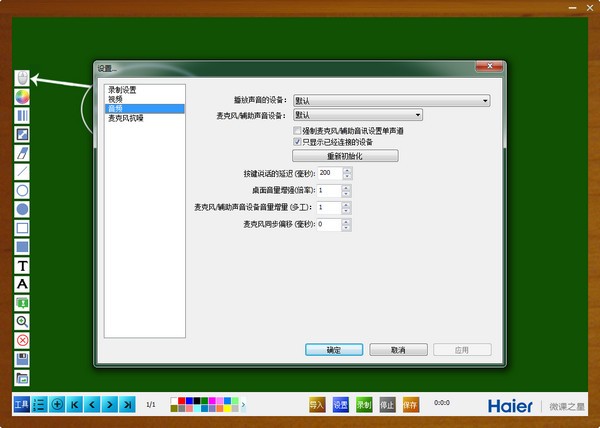Go to the previous page
The height and width of the screenshot is (428, 600).
(x=92, y=404)
